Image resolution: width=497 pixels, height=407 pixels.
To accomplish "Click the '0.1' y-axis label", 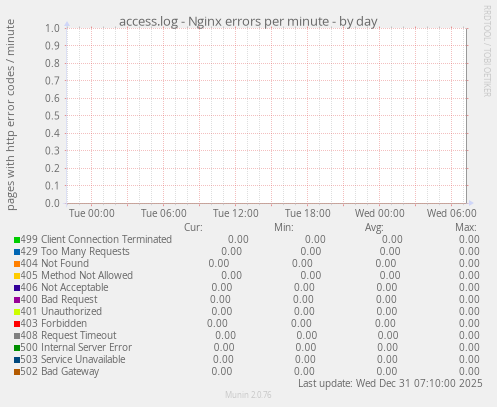I will 52,186.
